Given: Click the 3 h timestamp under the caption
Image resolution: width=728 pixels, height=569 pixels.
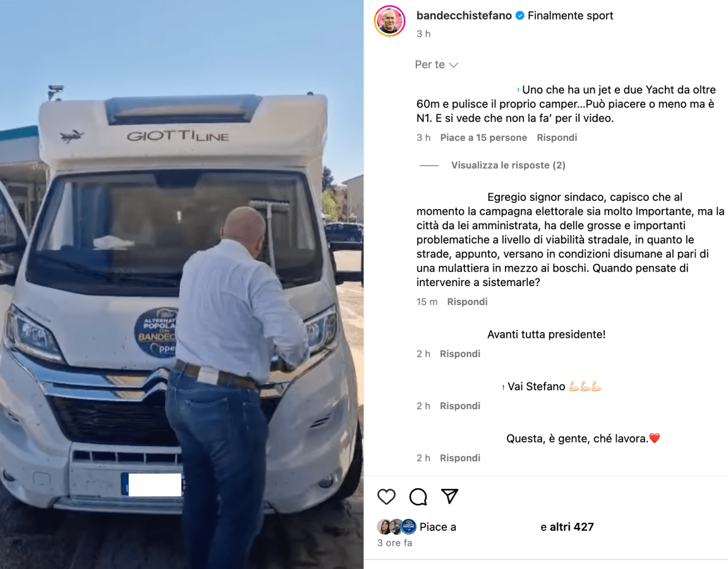Looking at the screenshot, I should 423,34.
